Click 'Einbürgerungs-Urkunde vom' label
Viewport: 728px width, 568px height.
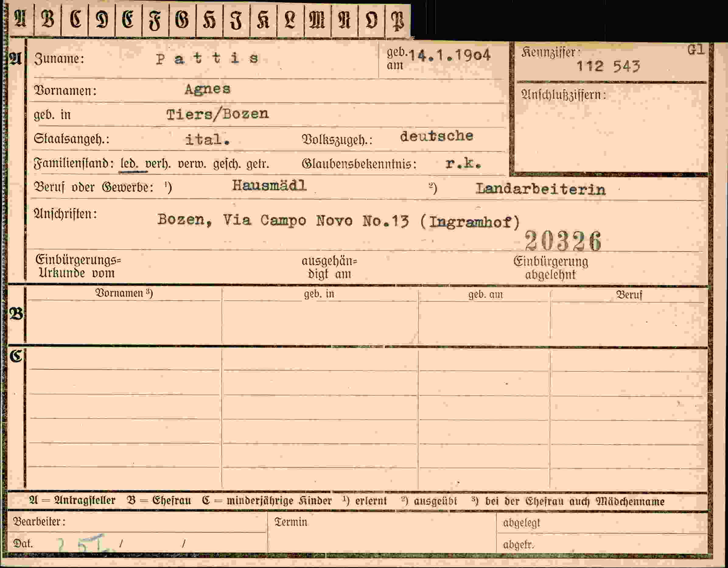[78, 266]
